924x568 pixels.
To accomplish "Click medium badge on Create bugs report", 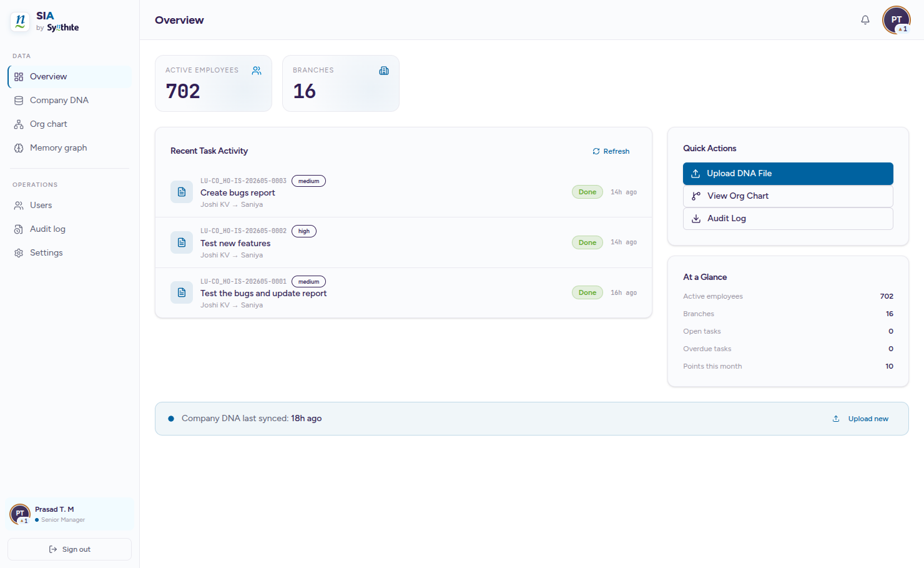I will 308,181.
